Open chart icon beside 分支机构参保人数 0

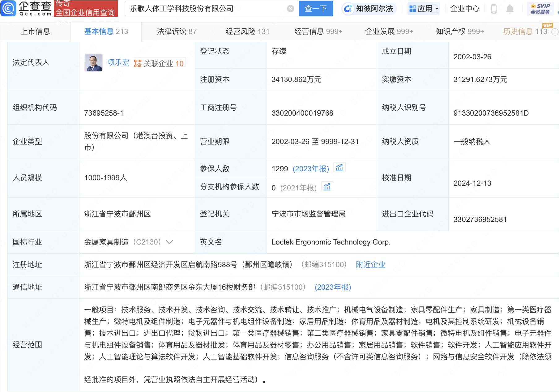(327, 187)
